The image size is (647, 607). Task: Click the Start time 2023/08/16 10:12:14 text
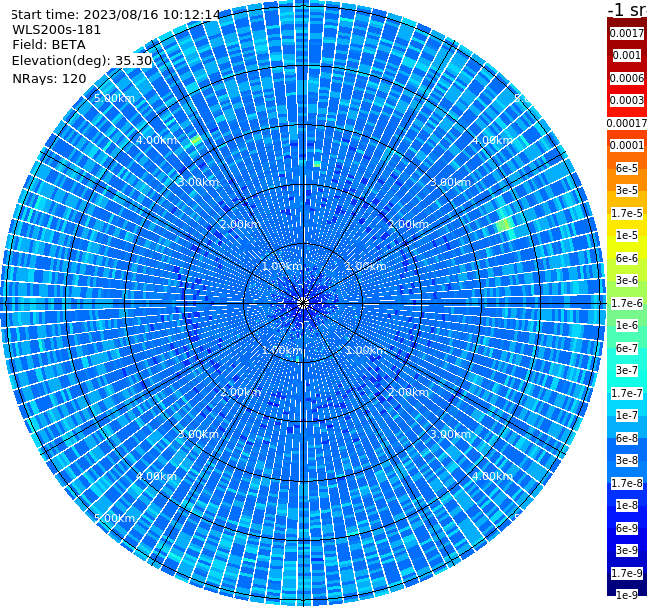pyautogui.click(x=115, y=14)
